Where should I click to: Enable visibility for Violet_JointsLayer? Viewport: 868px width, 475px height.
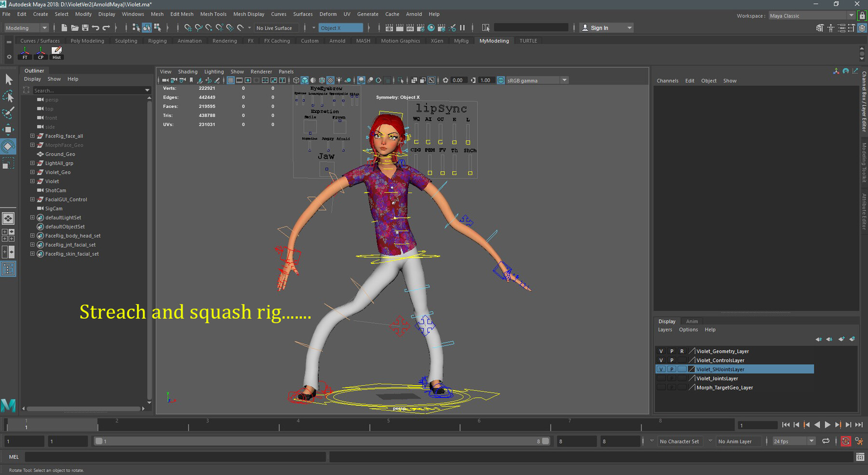click(661, 379)
